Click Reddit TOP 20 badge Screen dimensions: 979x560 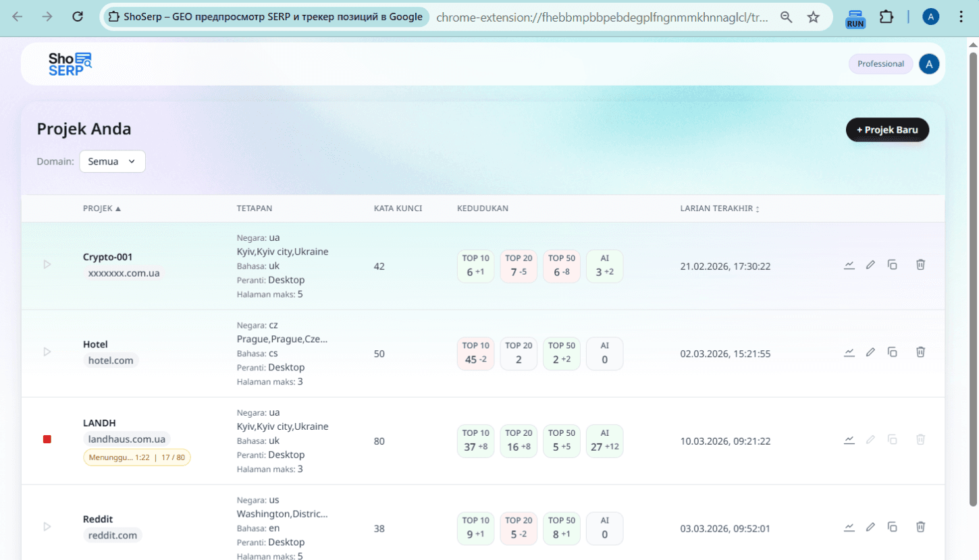tap(519, 528)
